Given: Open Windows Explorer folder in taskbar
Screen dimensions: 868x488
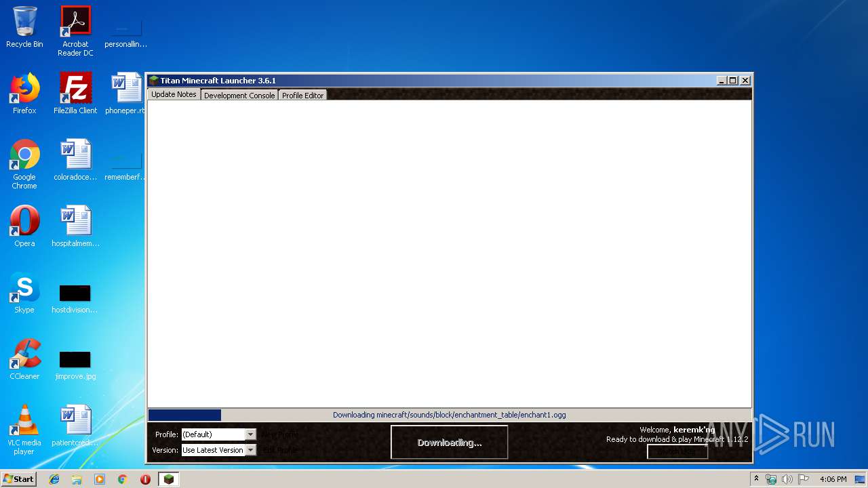Looking at the screenshot, I should pos(77,479).
